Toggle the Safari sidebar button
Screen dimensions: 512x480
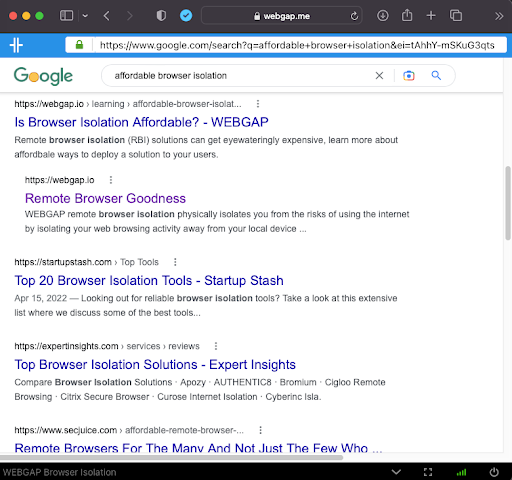pos(66,16)
